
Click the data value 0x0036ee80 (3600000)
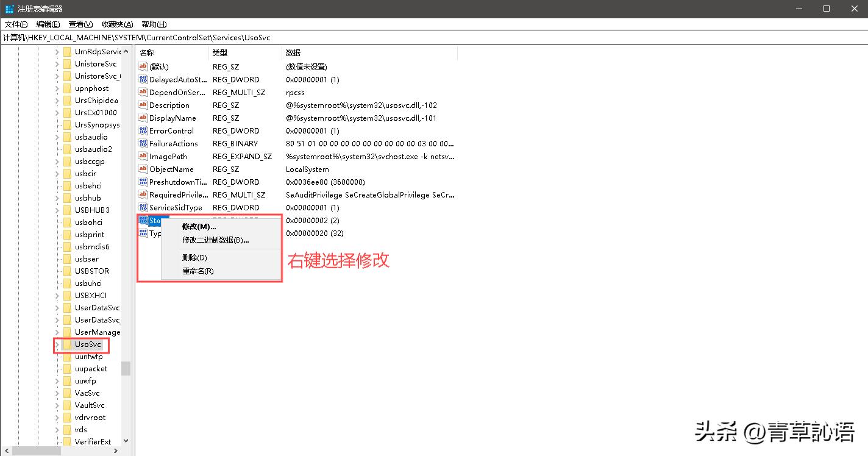pyautogui.click(x=325, y=182)
